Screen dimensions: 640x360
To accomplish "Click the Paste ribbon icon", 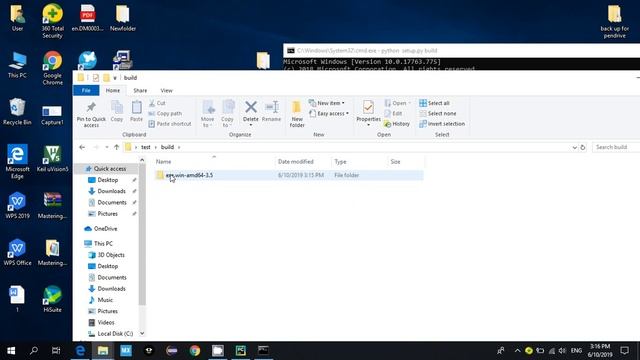I will (136, 111).
